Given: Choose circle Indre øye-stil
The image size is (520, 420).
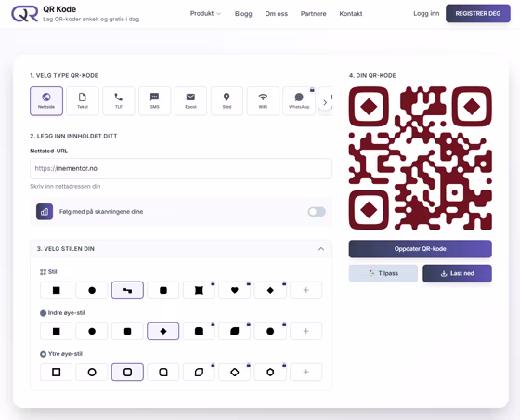Looking at the screenshot, I should coord(92,331).
